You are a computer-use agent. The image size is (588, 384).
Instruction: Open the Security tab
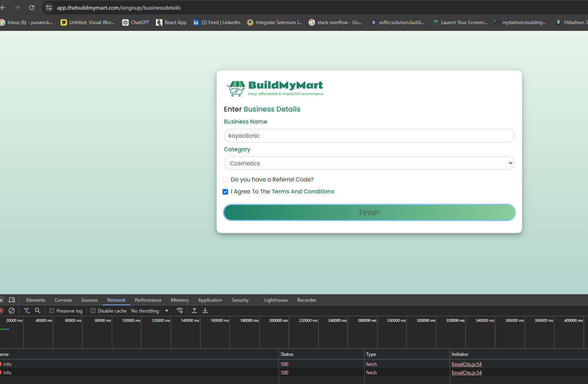click(240, 300)
